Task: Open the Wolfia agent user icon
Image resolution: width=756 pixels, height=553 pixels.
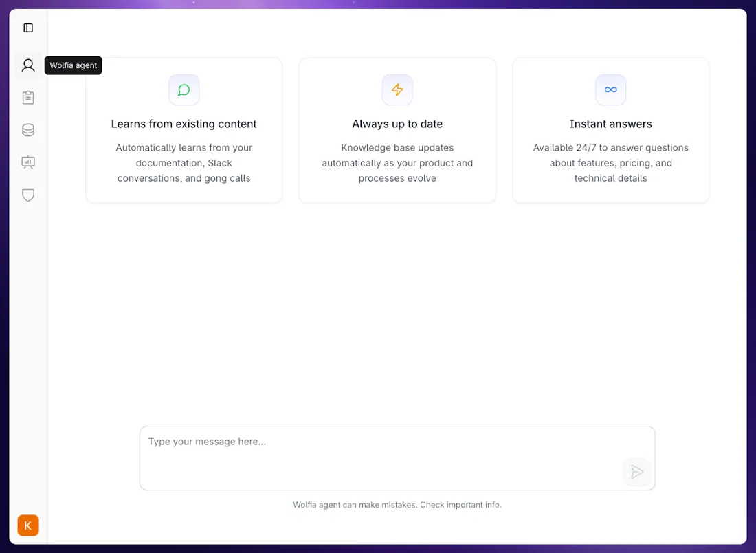Action: tap(28, 65)
